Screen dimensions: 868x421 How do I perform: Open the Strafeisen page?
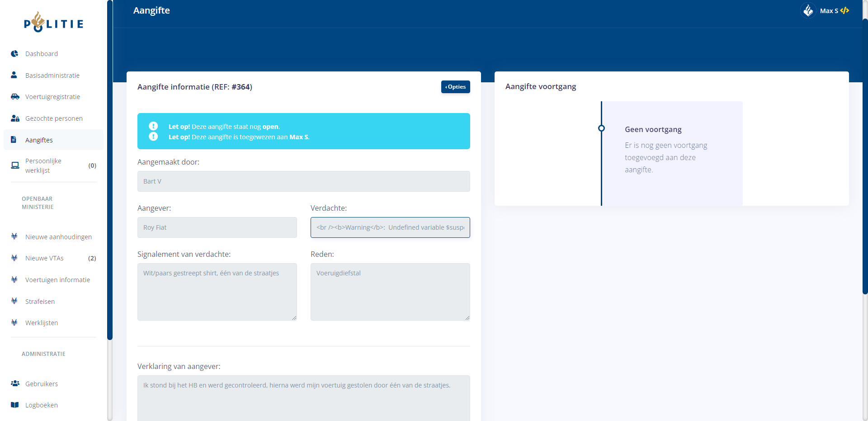tap(40, 302)
